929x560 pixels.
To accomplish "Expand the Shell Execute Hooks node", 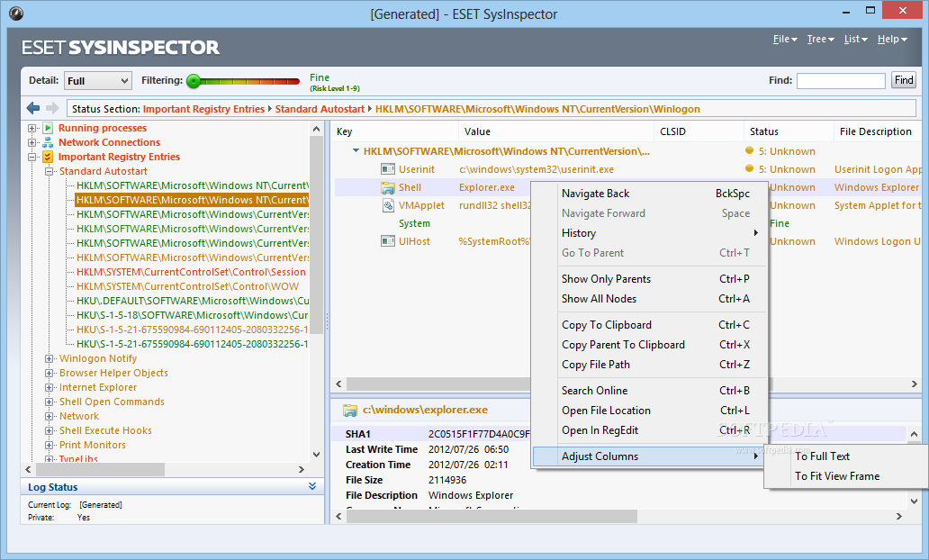I will pyautogui.click(x=50, y=431).
